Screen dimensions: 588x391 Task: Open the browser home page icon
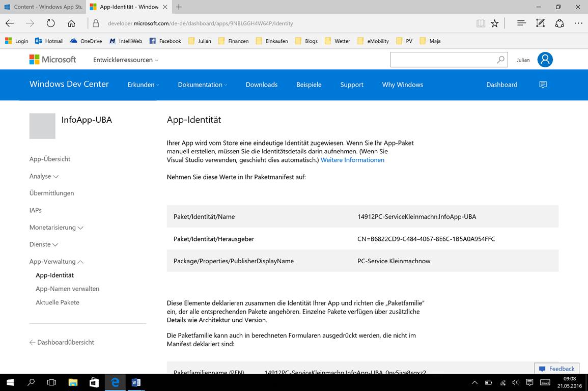tap(71, 23)
